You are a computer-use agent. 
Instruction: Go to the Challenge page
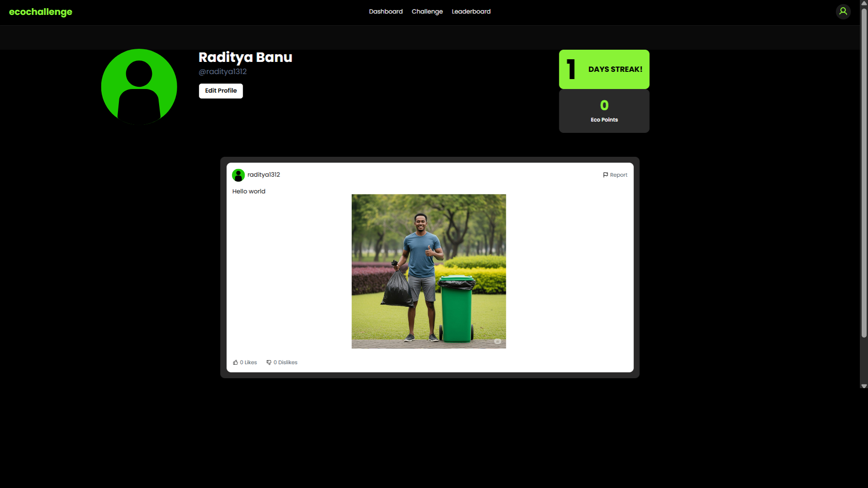(427, 11)
